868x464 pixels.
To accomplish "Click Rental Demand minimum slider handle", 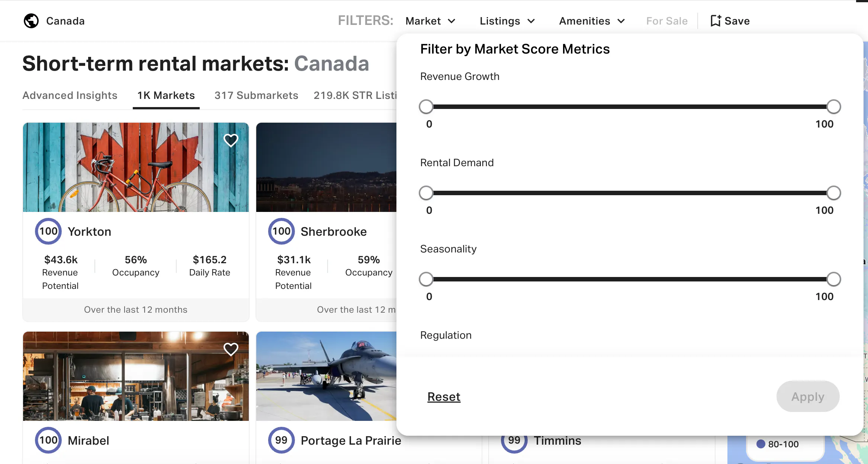I will [x=426, y=193].
